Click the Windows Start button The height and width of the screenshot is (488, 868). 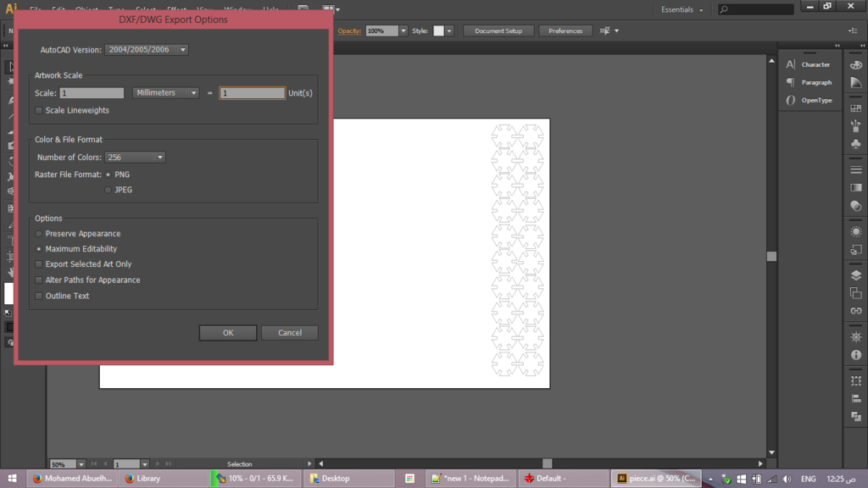click(12, 479)
